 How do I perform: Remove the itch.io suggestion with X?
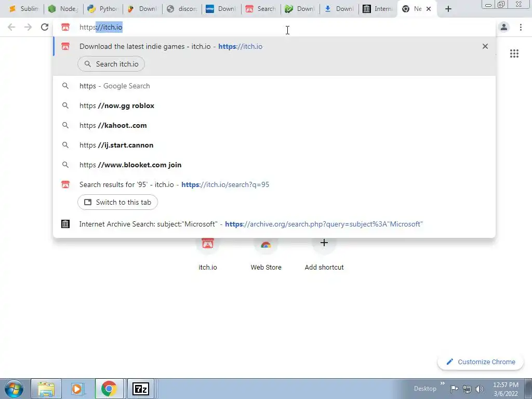(x=485, y=46)
